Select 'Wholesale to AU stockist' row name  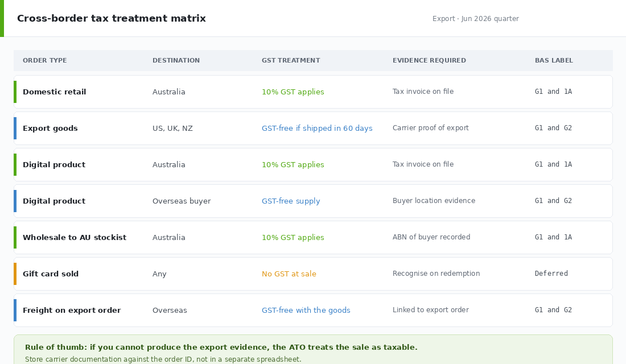click(x=75, y=238)
